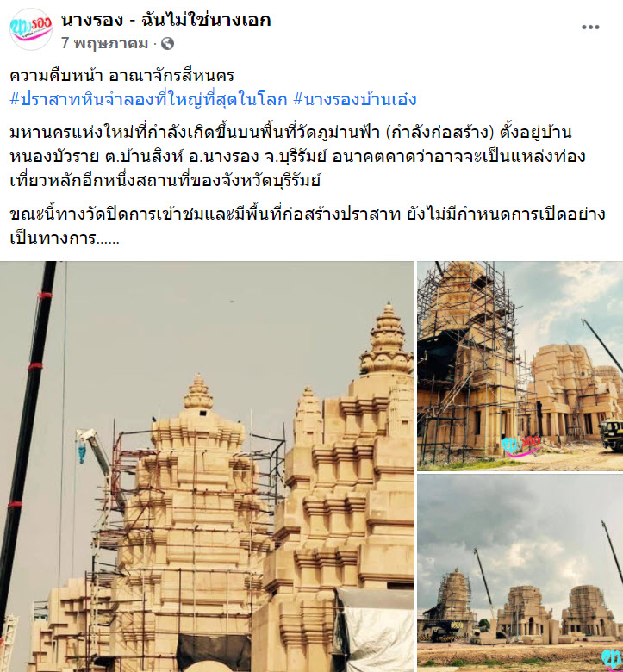623x672 pixels.
Task: Click the paragraph beginning มหานครแห่งใหม่
Action: [297, 157]
